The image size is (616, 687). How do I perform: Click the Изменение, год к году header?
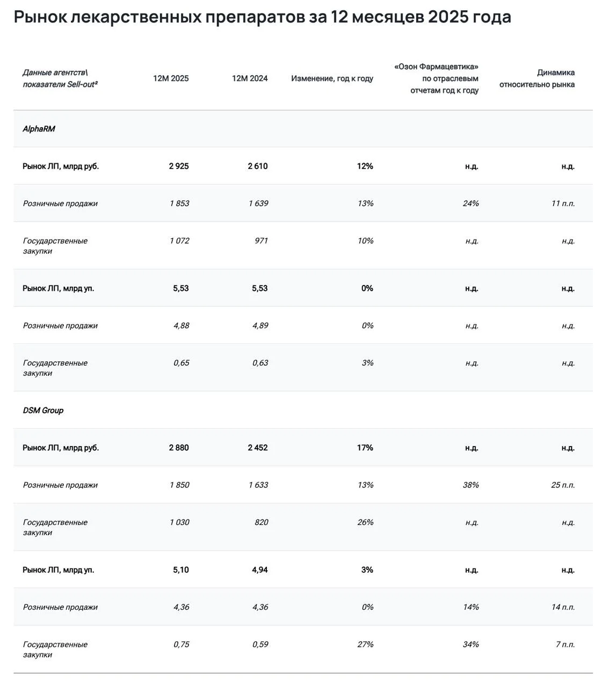(x=332, y=78)
